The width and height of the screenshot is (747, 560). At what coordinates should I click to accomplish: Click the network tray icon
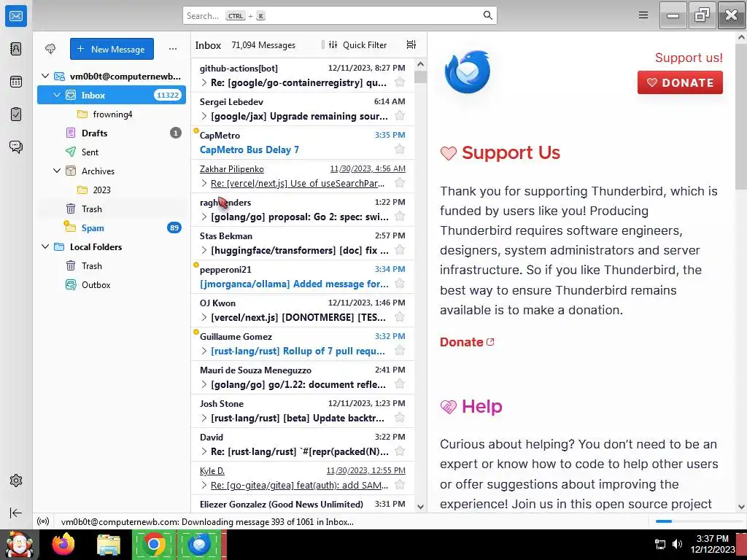tap(660, 544)
